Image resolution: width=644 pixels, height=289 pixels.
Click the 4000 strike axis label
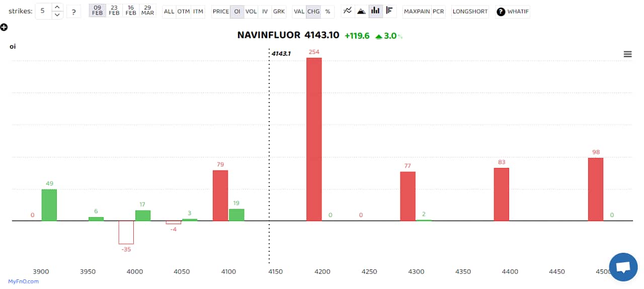(x=135, y=271)
